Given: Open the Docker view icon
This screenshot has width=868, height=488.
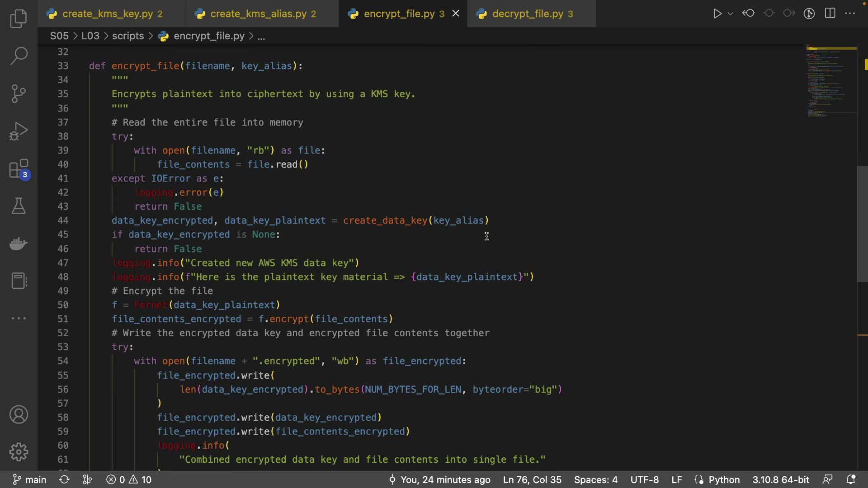Looking at the screenshot, I should point(19,244).
